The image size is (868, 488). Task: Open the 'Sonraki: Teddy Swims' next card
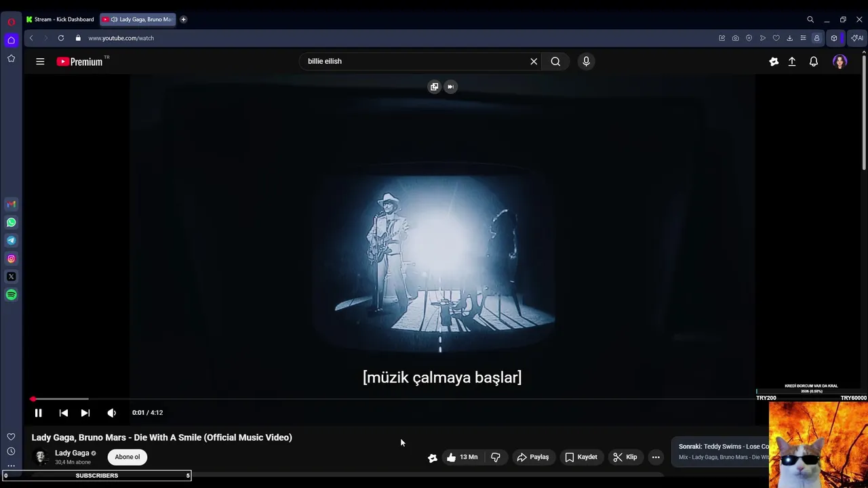pos(721,451)
